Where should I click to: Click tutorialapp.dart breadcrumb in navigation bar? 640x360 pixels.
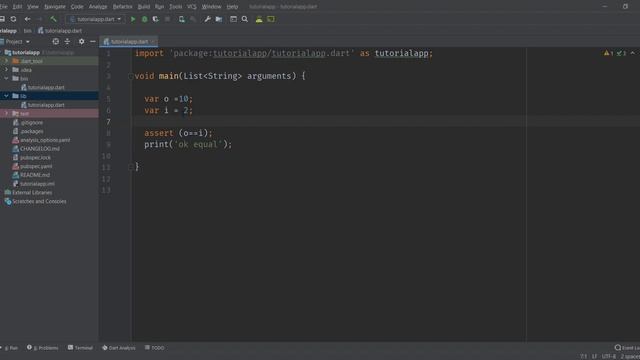pyautogui.click(x=60, y=31)
